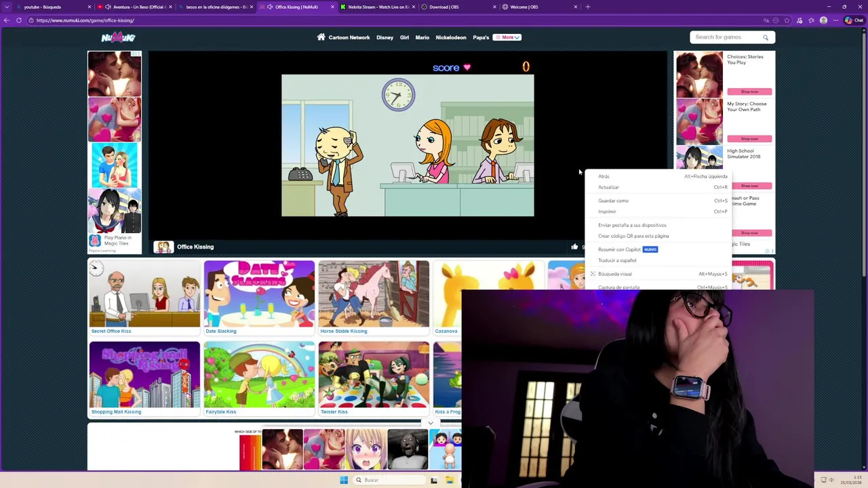
Task: Close the youtube - Búsqueda tab
Action: click(89, 7)
